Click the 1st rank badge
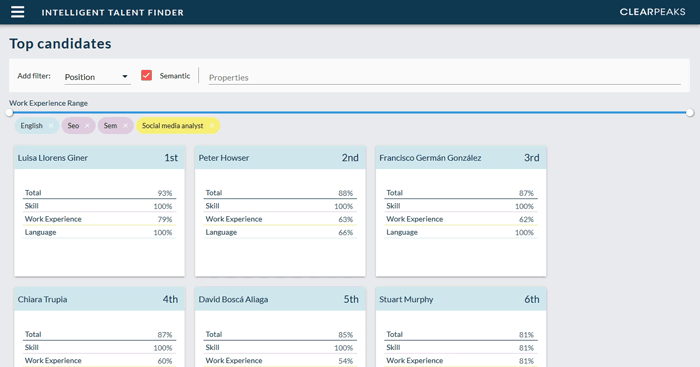This screenshot has height=367, width=700. [171, 158]
